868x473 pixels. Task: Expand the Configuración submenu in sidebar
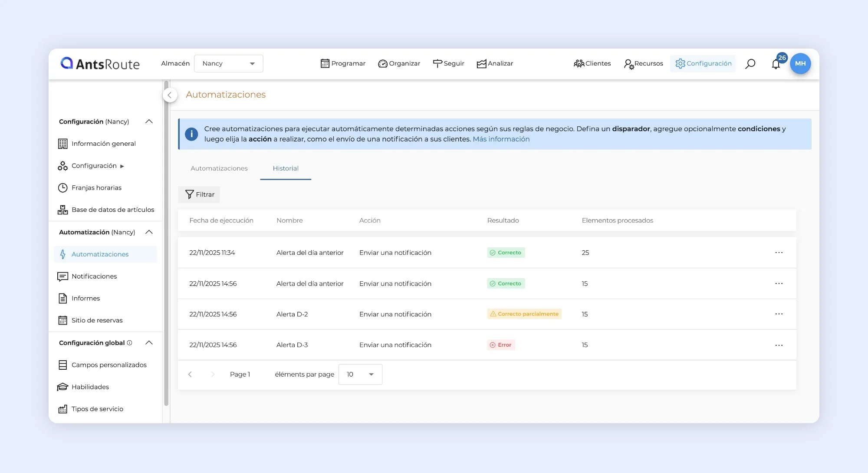click(91, 166)
